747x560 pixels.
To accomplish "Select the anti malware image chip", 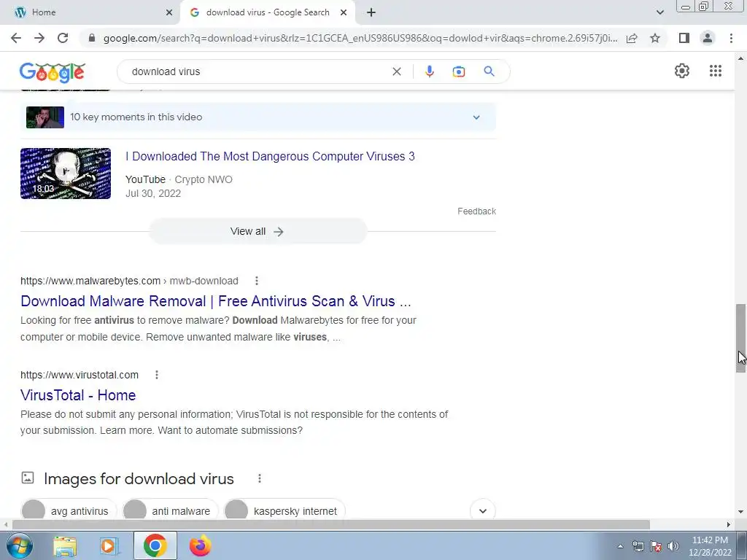I will (x=170, y=511).
